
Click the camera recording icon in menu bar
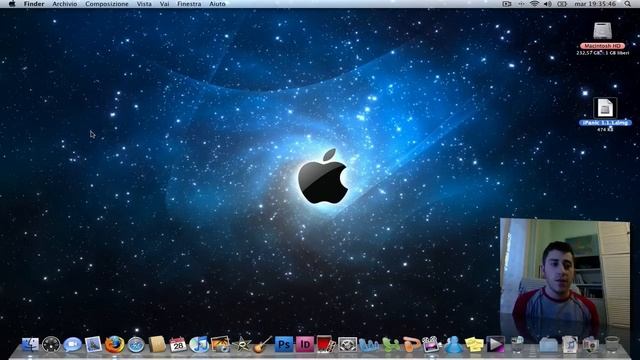coord(507,4)
